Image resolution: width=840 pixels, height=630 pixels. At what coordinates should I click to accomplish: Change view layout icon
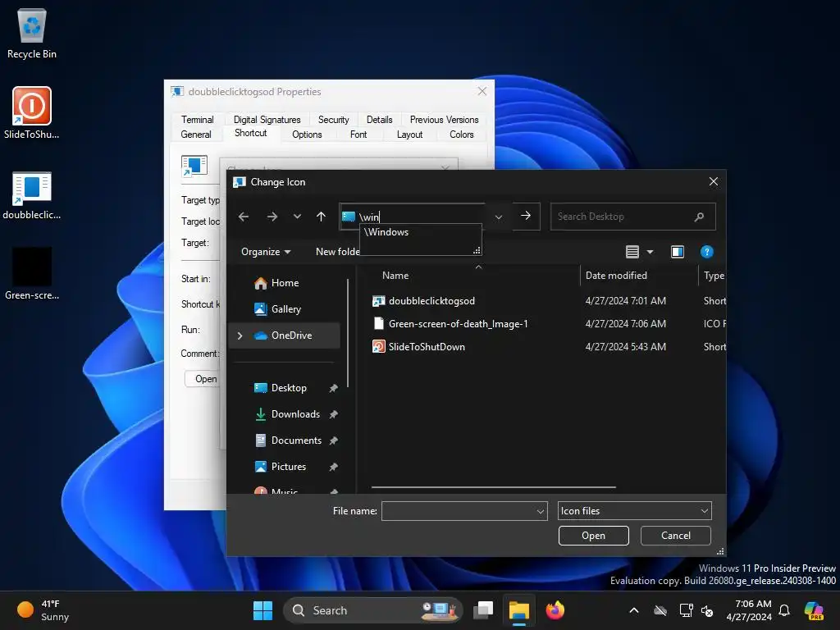pos(632,252)
